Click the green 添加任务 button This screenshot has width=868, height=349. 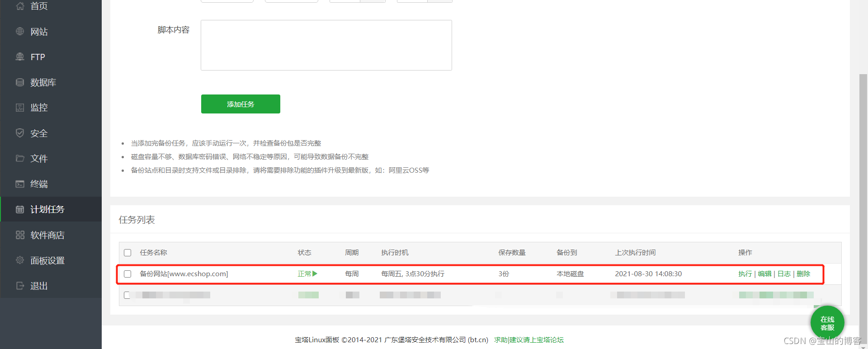(x=241, y=104)
